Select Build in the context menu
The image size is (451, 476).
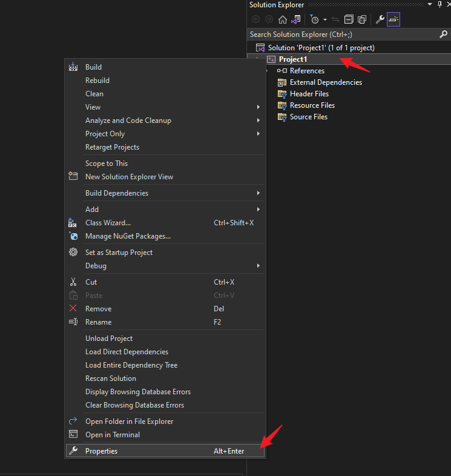pos(165,67)
